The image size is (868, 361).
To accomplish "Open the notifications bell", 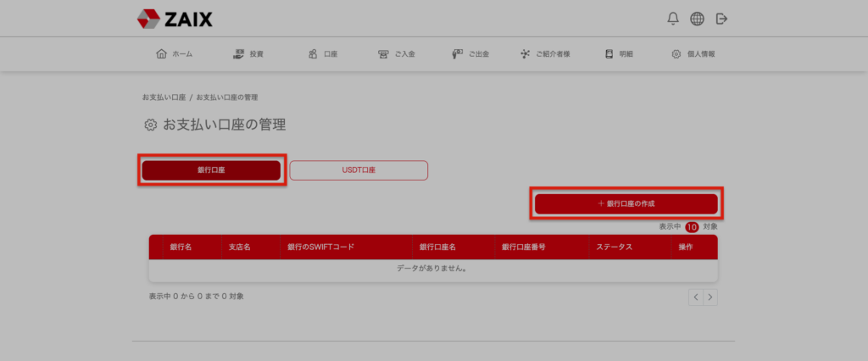I will [673, 18].
